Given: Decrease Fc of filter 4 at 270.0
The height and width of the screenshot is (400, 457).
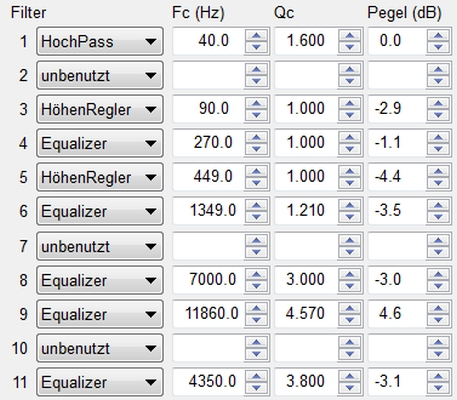Looking at the screenshot, I should 256,149.
